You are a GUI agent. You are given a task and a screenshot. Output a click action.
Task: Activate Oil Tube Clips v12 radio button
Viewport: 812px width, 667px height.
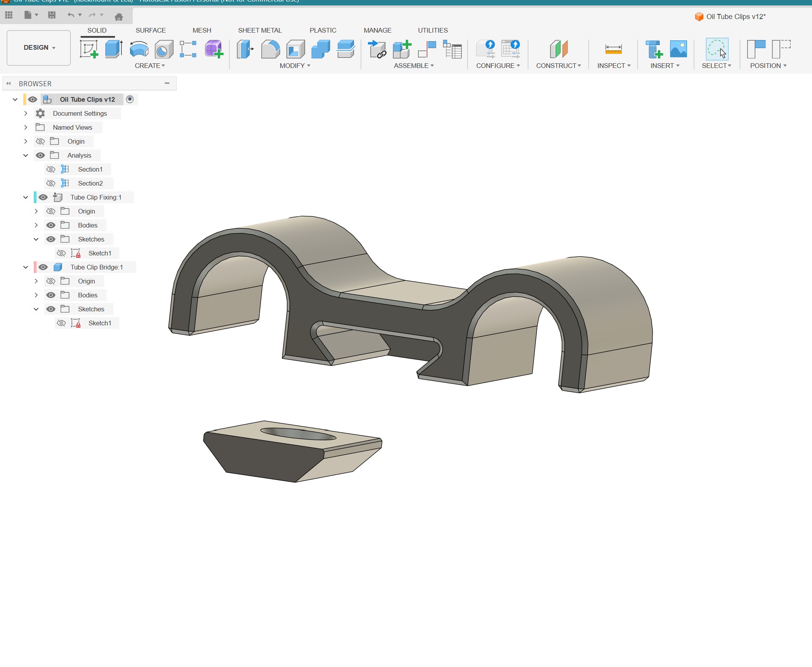(130, 99)
